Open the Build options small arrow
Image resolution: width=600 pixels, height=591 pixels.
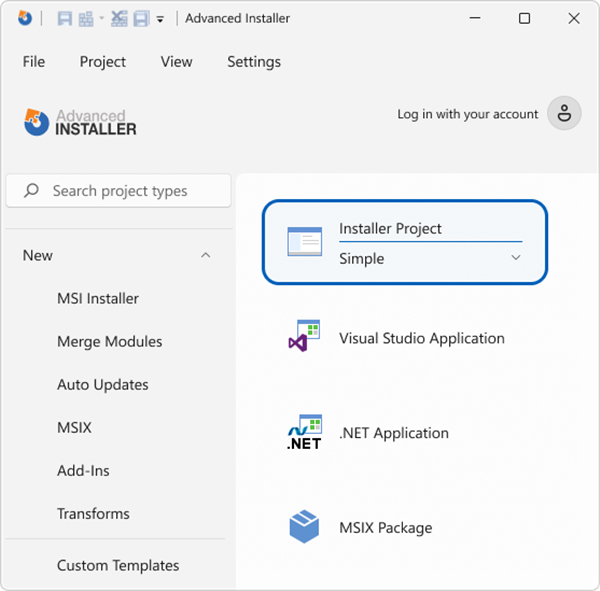coord(102,18)
